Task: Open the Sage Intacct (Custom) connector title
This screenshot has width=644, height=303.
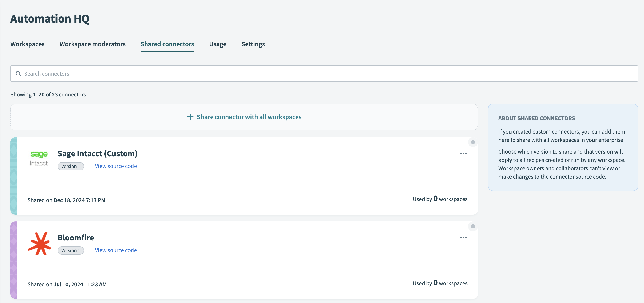Action: [x=98, y=153]
